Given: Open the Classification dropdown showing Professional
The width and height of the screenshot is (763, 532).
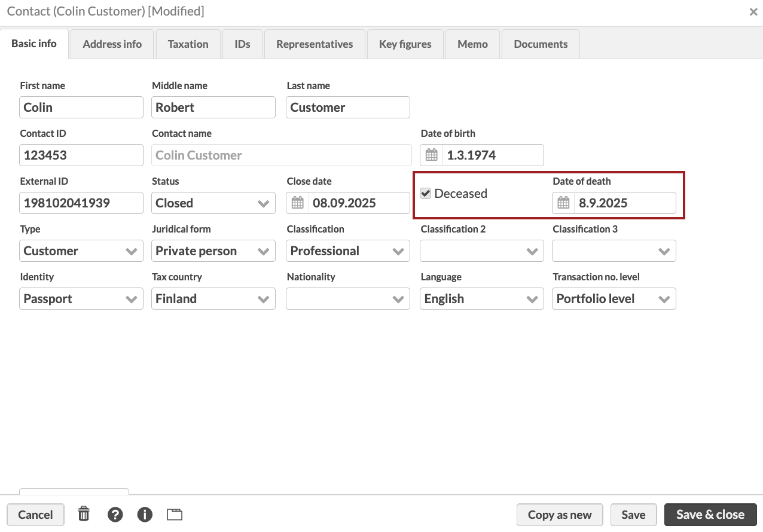Looking at the screenshot, I should [x=348, y=250].
